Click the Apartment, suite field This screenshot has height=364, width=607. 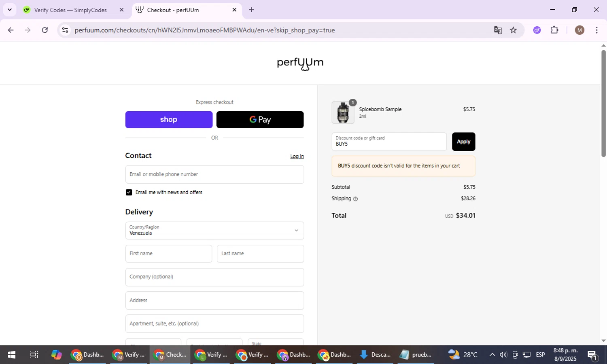(x=214, y=324)
